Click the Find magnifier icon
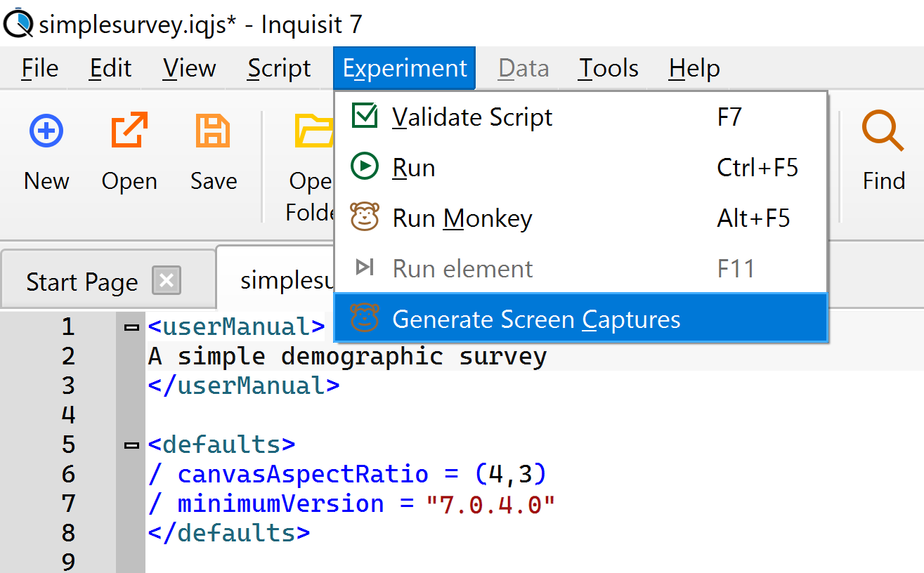The width and height of the screenshot is (924, 573). tap(883, 131)
